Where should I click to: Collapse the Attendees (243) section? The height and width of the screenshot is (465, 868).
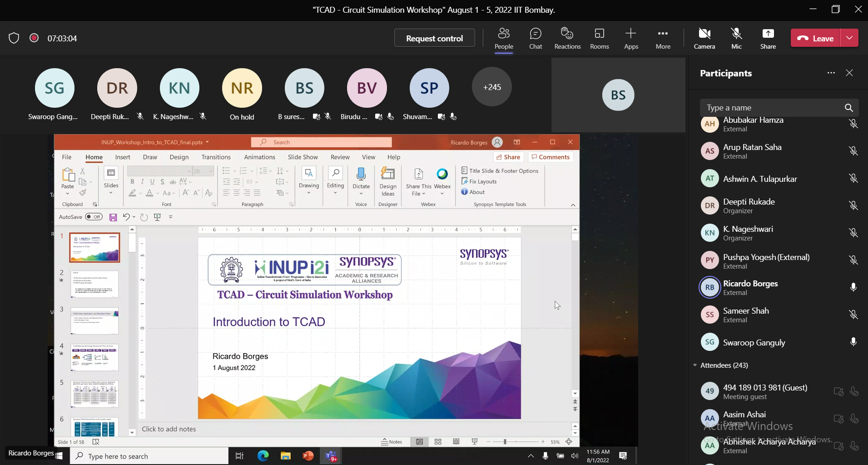point(695,365)
